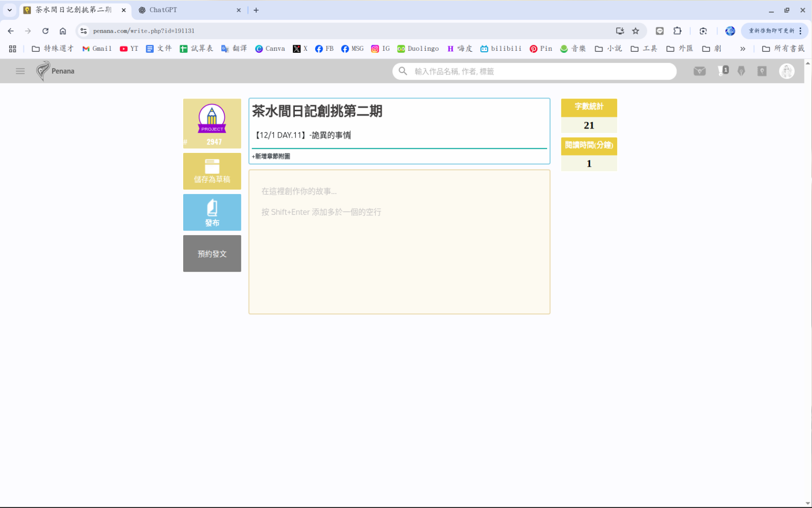Image resolution: width=812 pixels, height=508 pixels.
Task: Click the pen nib icon in the header
Action: click(741, 71)
